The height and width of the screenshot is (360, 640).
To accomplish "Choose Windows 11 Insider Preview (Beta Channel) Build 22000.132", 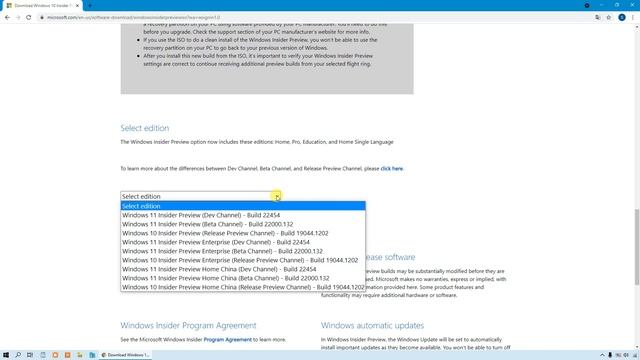I will (243, 224).
